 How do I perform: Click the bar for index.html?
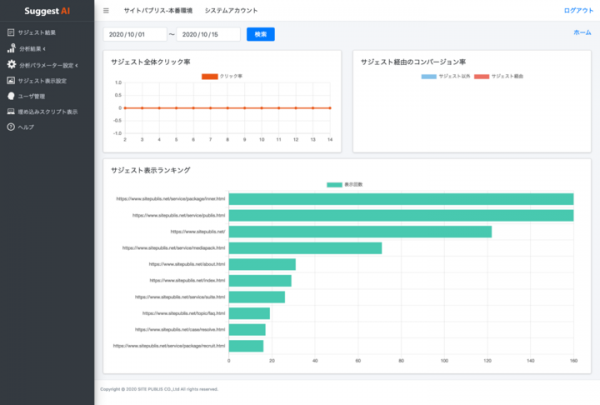(x=260, y=281)
